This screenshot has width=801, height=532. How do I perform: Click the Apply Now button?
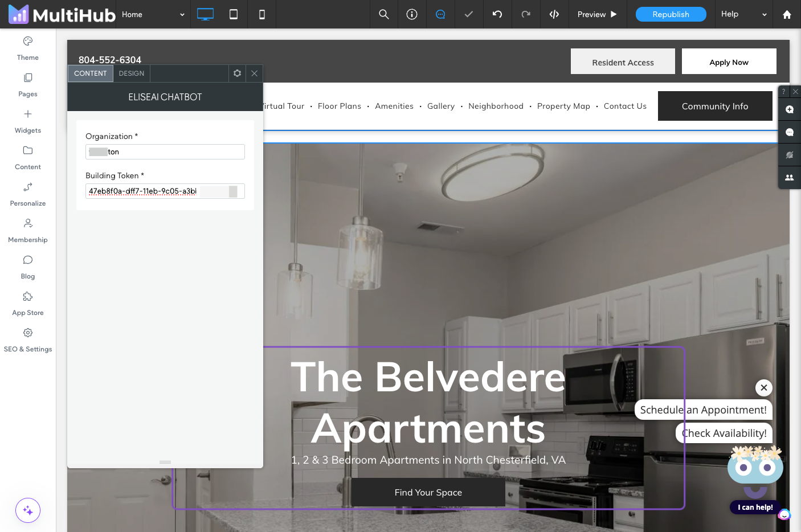click(x=729, y=62)
